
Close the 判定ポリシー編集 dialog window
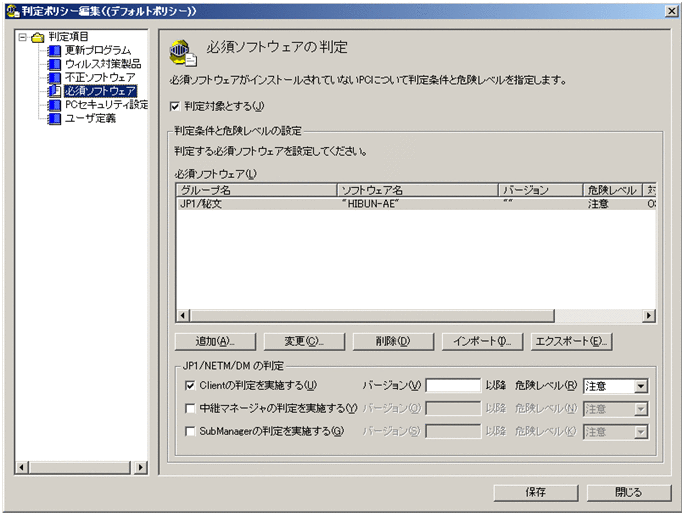(x=672, y=11)
